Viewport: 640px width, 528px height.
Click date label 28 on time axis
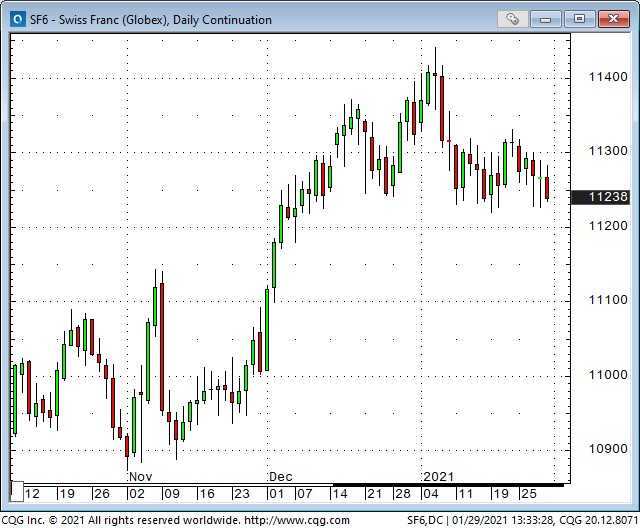click(x=403, y=494)
